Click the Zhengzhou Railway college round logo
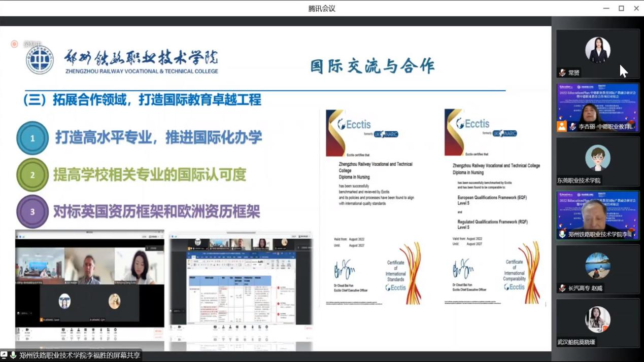 point(40,60)
